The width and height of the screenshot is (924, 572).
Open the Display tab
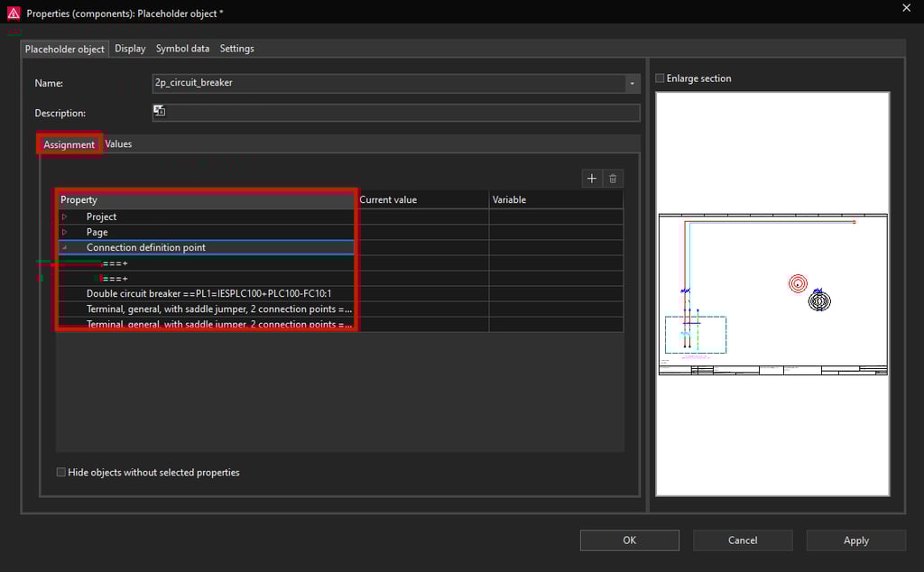coord(130,49)
